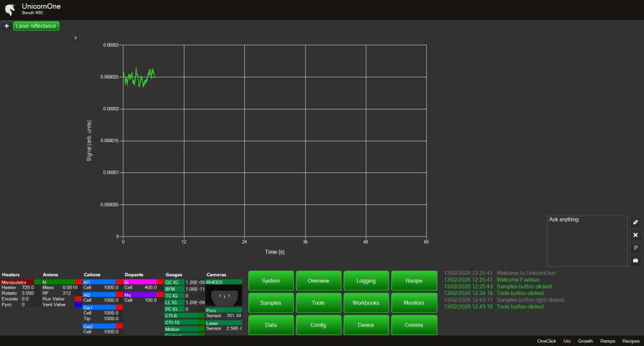Open the RHEED camera thumbnail

(223, 295)
